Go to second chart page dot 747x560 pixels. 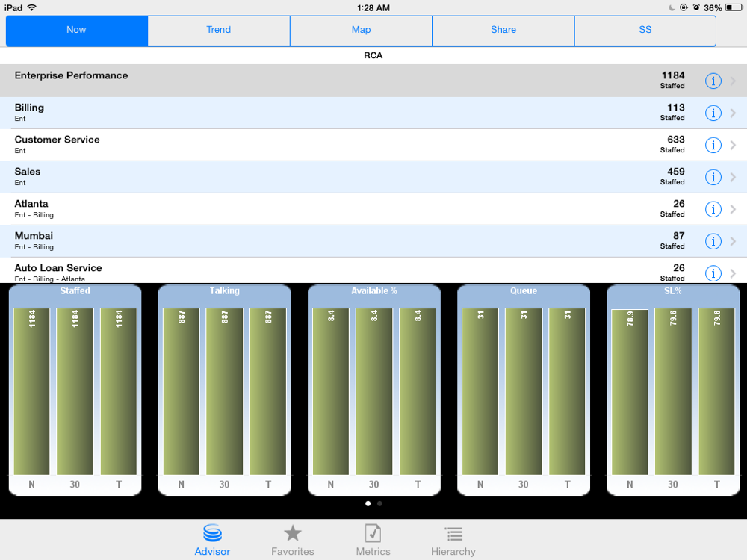coord(379,503)
